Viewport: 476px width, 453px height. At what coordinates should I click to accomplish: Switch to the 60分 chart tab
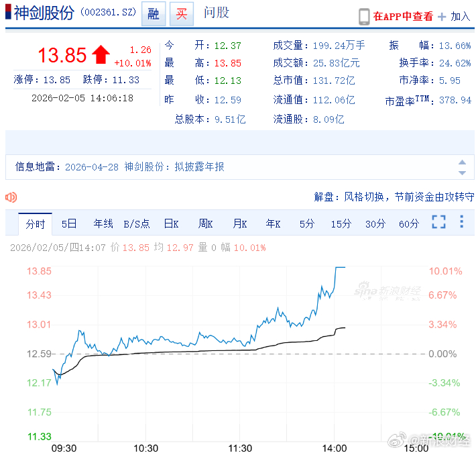[x=409, y=224]
